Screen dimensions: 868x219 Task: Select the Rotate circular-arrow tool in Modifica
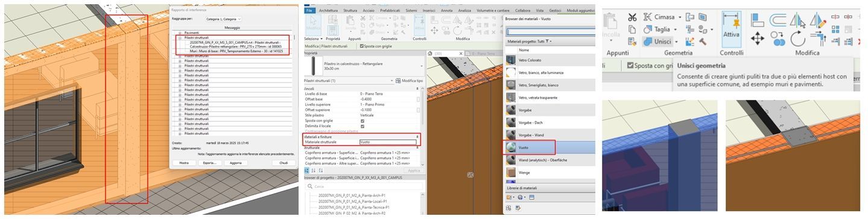click(x=797, y=39)
